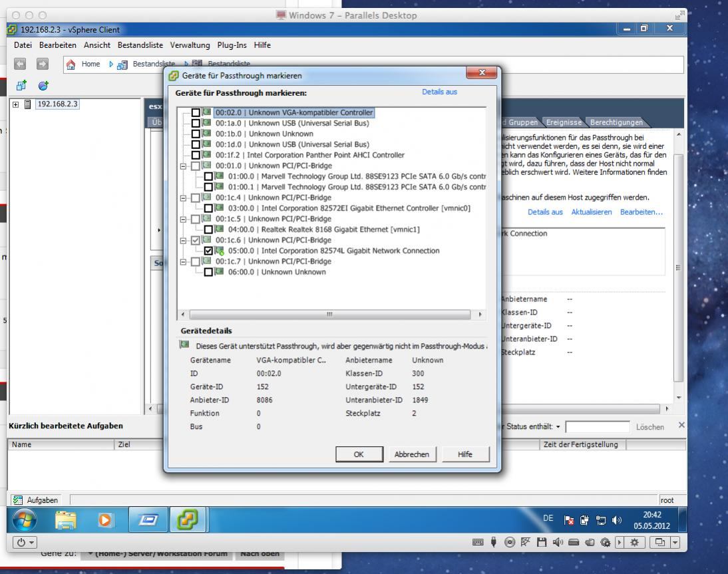The width and height of the screenshot is (728, 574).
Task: Check the 00:1d.0 Unknown USB checkbox
Action: (x=196, y=145)
